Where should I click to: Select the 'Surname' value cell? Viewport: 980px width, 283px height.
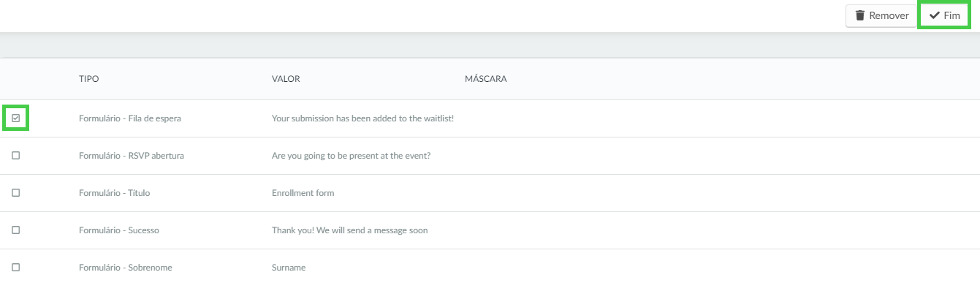(x=289, y=268)
